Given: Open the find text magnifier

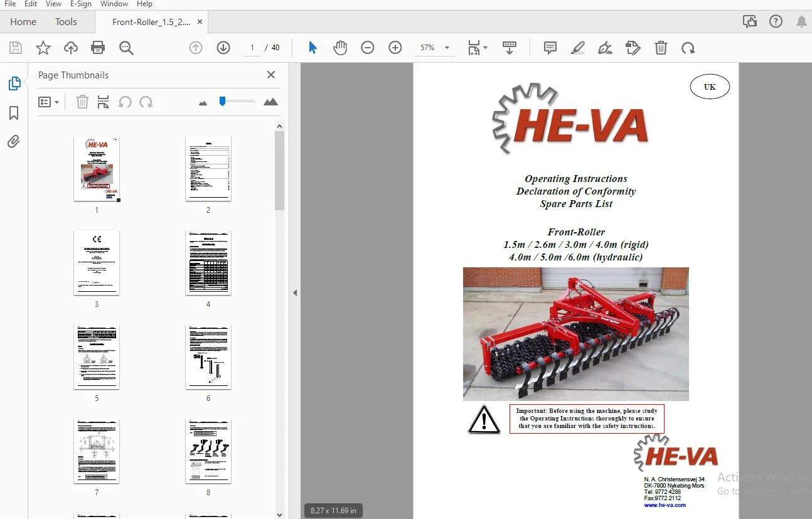Looking at the screenshot, I should 126,48.
